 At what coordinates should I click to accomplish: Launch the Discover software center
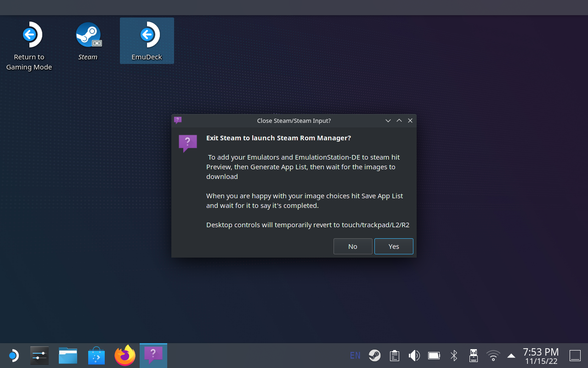[x=96, y=355]
